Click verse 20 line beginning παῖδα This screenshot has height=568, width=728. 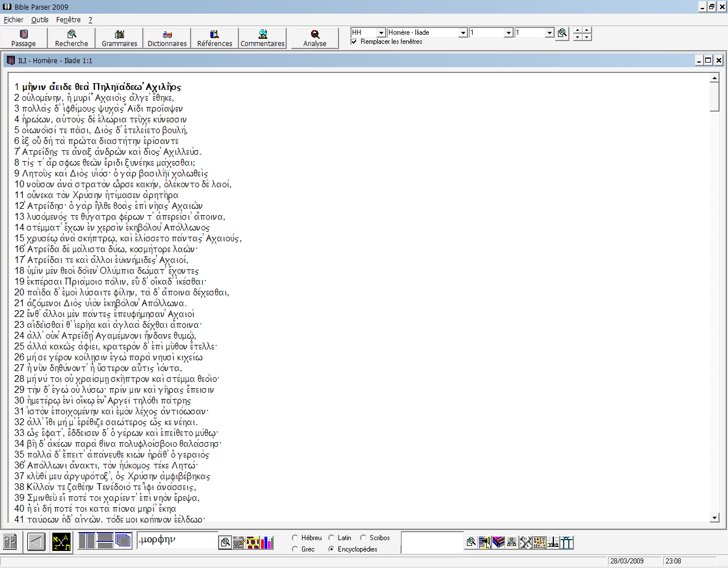[122, 293]
